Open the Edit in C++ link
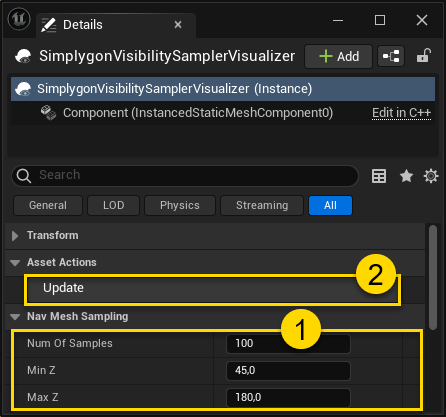The width and height of the screenshot is (446, 417). click(x=401, y=113)
